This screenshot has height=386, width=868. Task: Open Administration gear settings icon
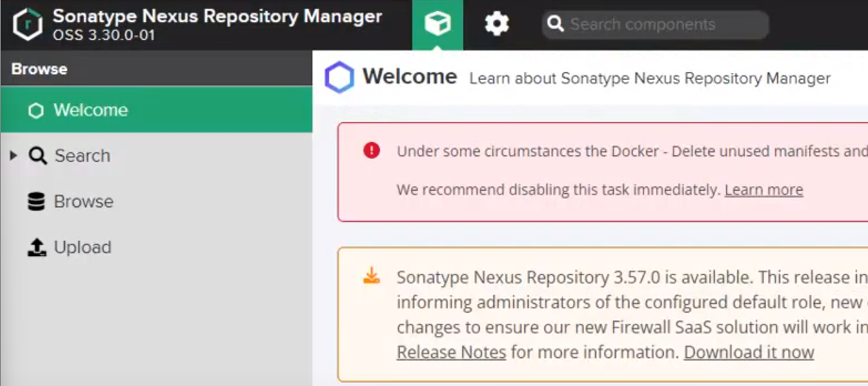497,24
